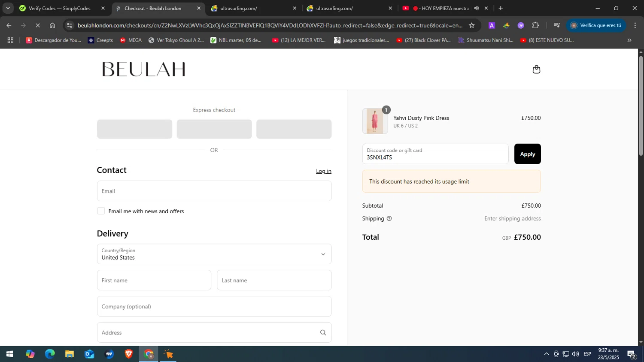
Task: Open File Explorer from taskbar
Action: pyautogui.click(x=70, y=354)
